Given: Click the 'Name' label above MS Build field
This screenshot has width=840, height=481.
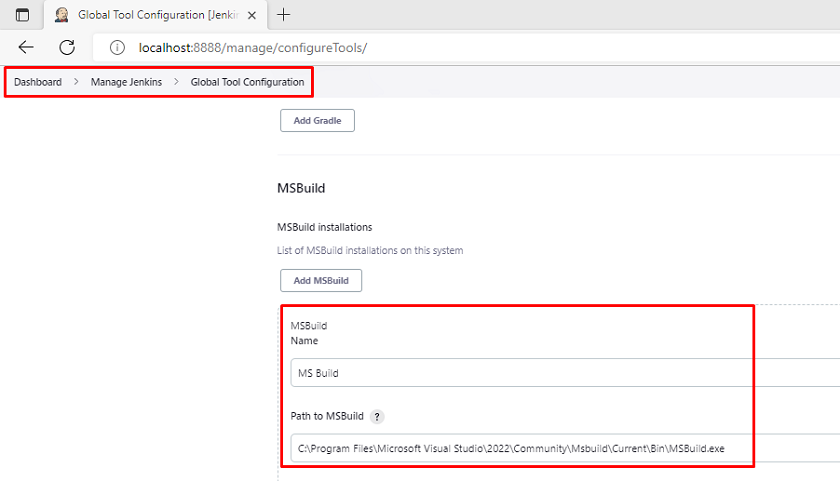Looking at the screenshot, I should (x=304, y=341).
